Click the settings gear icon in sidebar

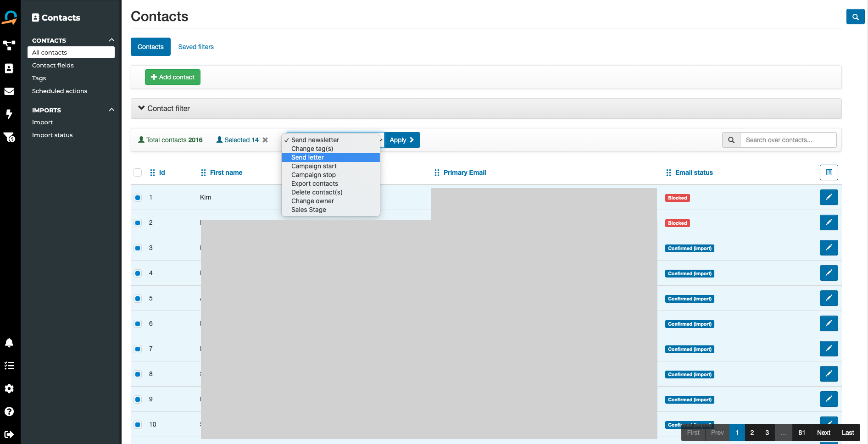(9, 388)
